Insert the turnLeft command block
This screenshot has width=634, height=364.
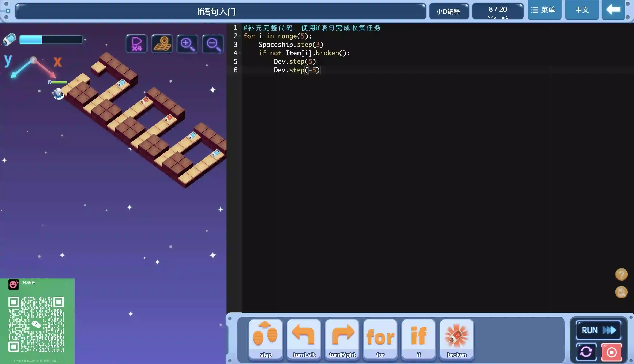click(x=304, y=339)
